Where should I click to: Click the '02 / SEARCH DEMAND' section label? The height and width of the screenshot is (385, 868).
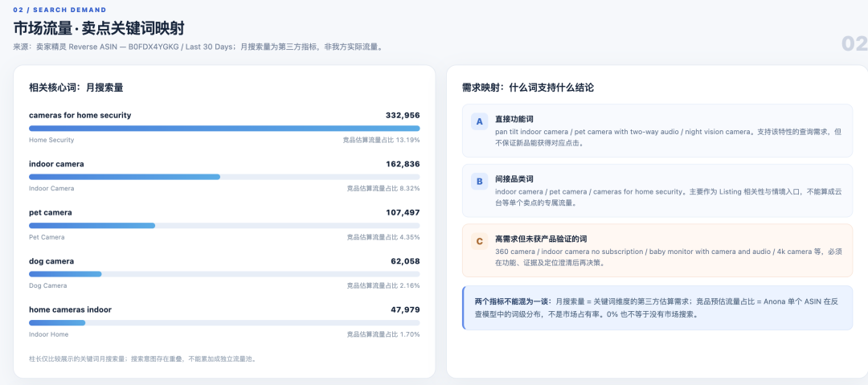point(59,10)
